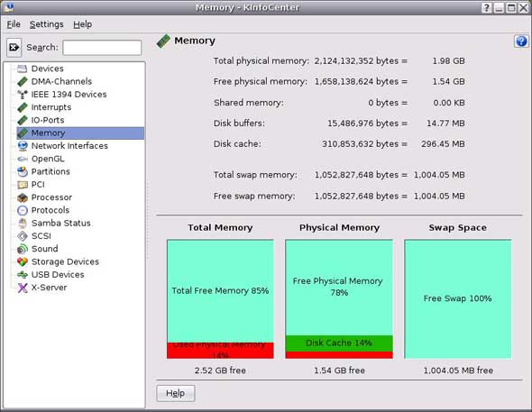The image size is (532, 412).
Task: Select Storage Devices entry
Action: [x=65, y=262]
